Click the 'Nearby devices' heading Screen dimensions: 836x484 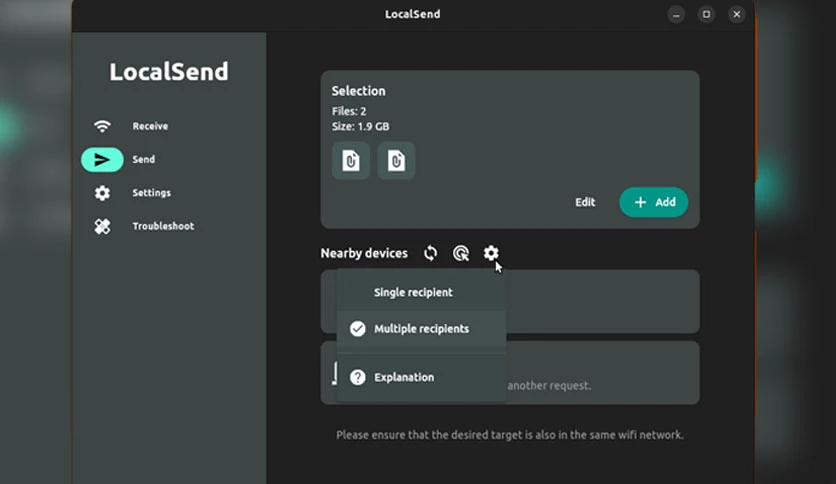(364, 253)
